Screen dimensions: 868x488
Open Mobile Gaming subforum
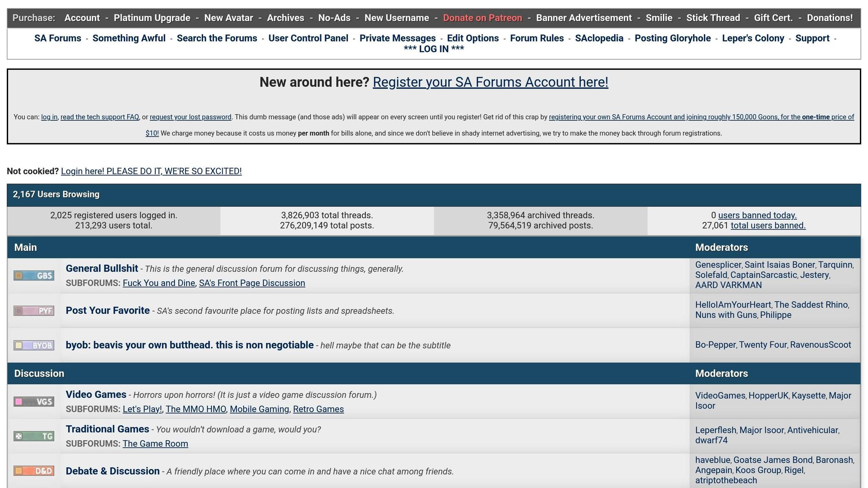[x=259, y=409]
